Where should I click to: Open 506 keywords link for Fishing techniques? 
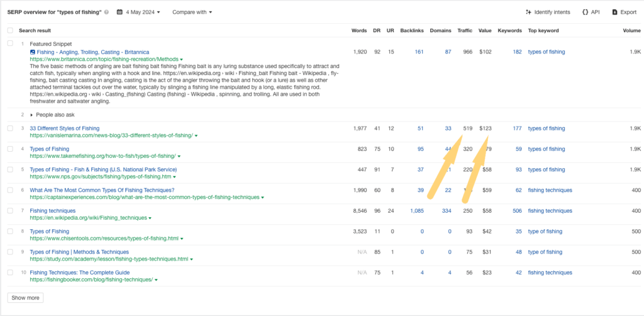click(517, 211)
